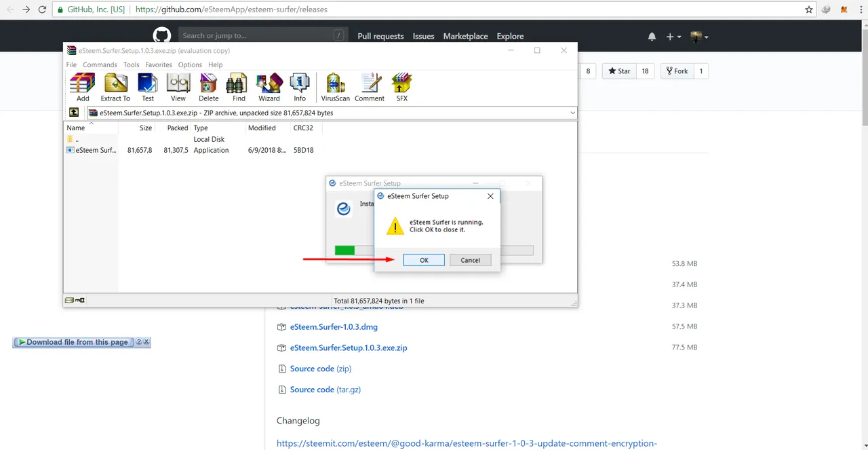Add a Comment to the archive
Viewport: 868px width, 450px height.
370,87
